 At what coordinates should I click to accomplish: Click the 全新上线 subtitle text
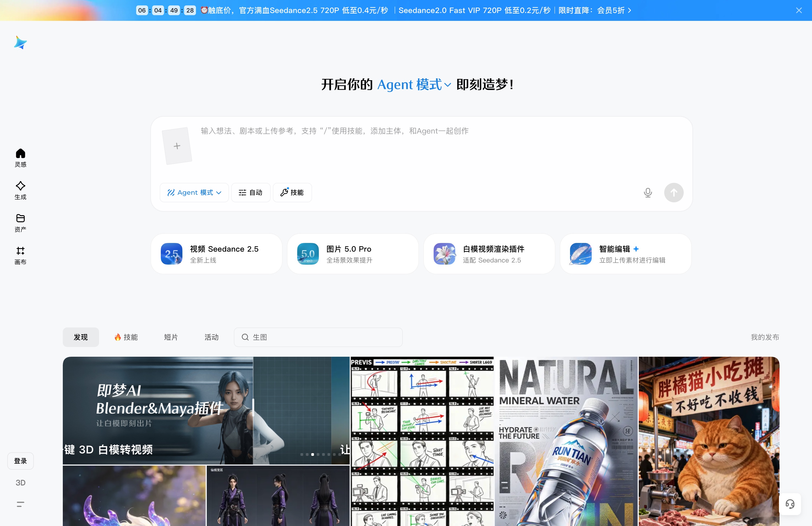pos(203,260)
